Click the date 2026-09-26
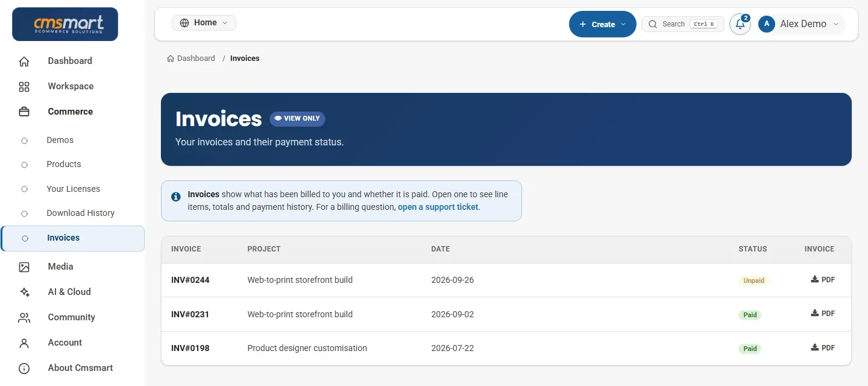 click(453, 280)
